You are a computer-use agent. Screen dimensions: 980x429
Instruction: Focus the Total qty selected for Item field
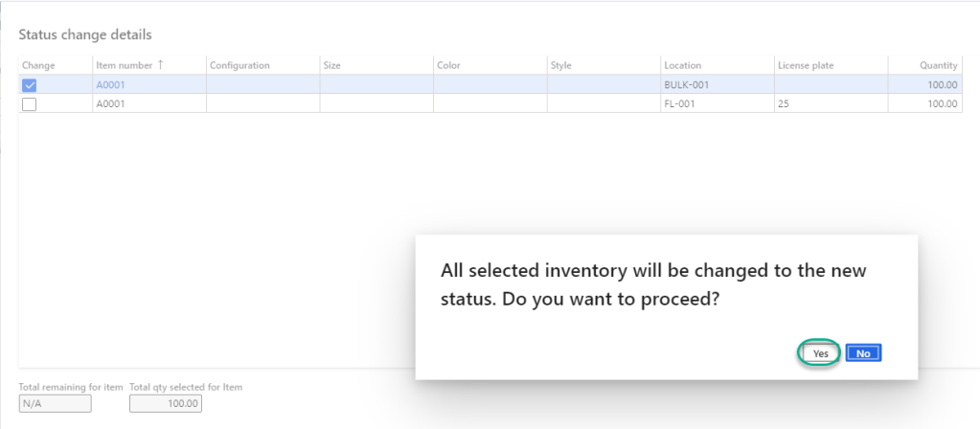point(166,404)
